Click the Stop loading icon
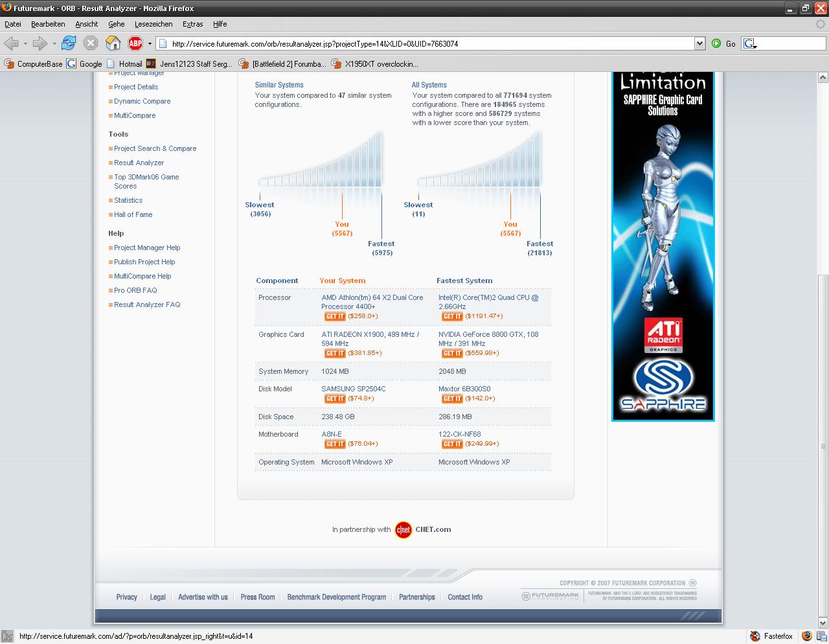829x644 pixels. [x=91, y=43]
